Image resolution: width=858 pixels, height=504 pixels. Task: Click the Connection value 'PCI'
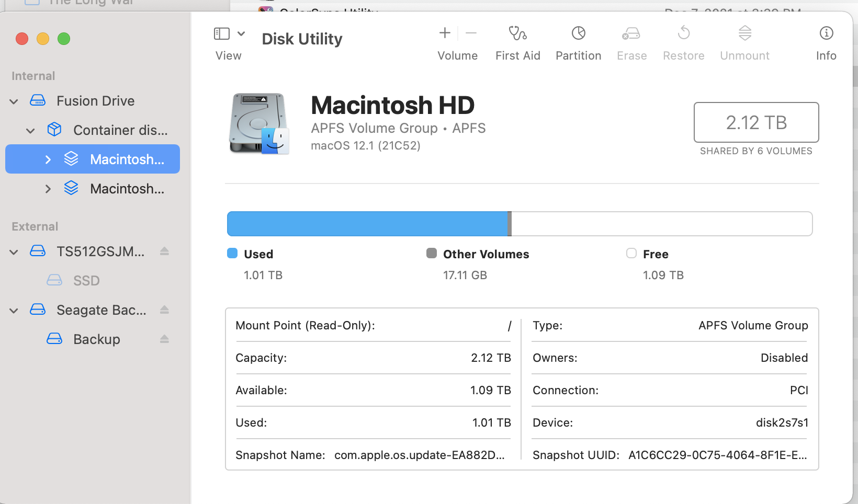tap(799, 391)
